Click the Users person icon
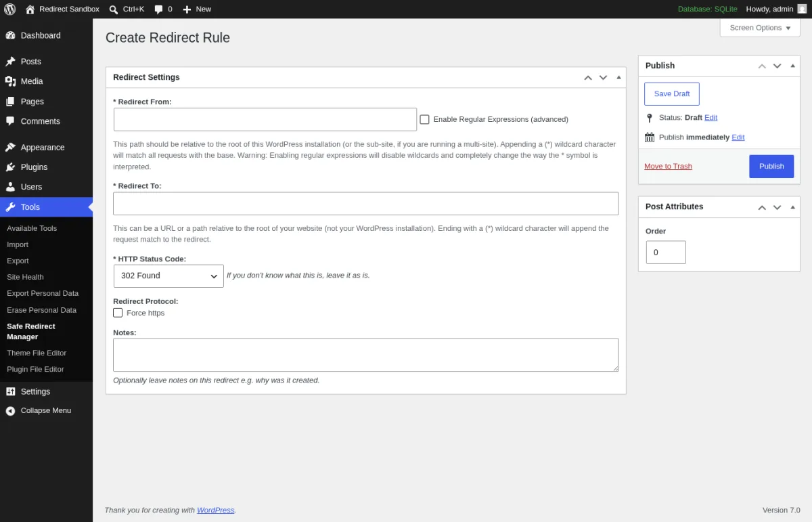Image resolution: width=812 pixels, height=522 pixels. [10, 187]
